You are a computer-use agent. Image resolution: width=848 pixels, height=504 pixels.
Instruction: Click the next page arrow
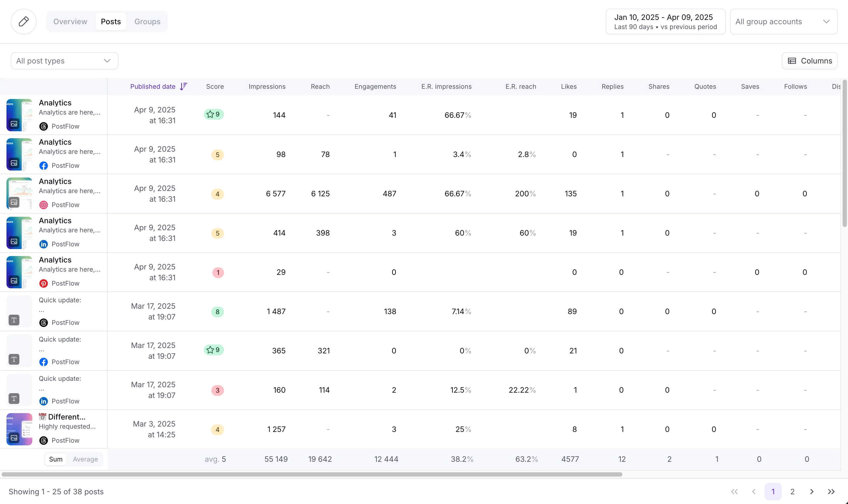tap(811, 491)
